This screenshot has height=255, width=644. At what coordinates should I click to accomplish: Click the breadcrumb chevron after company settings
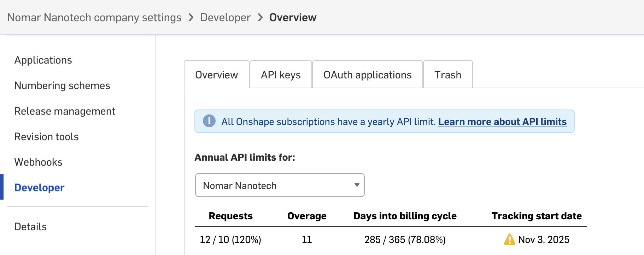point(191,17)
